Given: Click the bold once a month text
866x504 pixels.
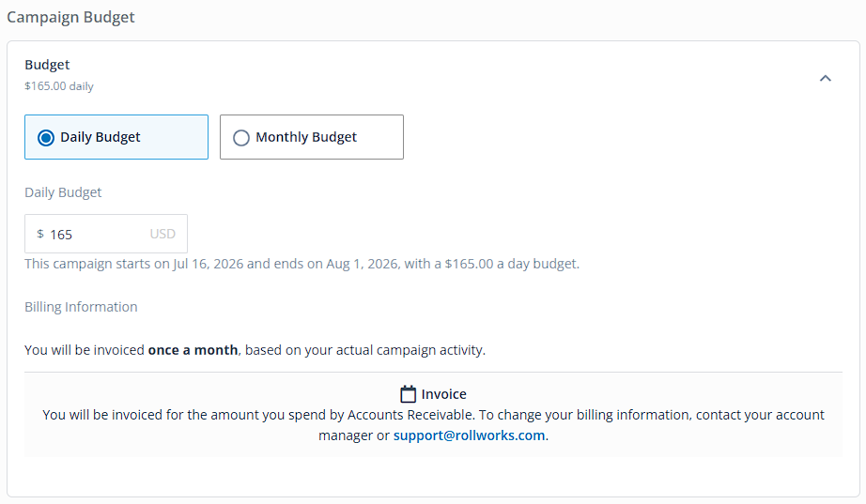Looking at the screenshot, I should [193, 350].
